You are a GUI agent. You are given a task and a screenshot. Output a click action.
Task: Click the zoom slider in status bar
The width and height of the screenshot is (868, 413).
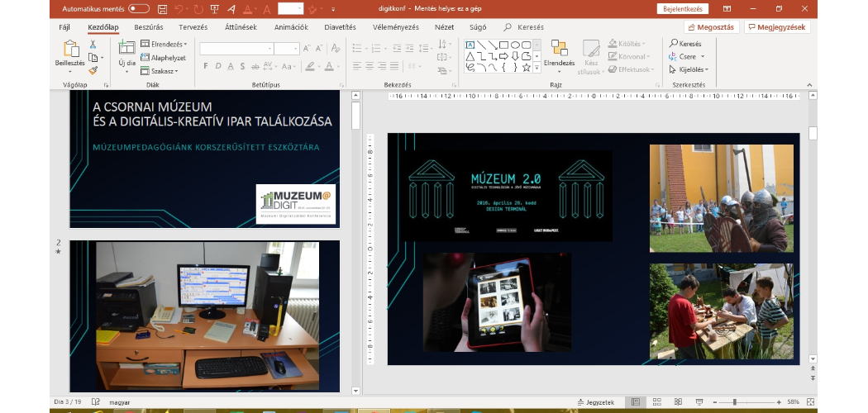[734, 402]
